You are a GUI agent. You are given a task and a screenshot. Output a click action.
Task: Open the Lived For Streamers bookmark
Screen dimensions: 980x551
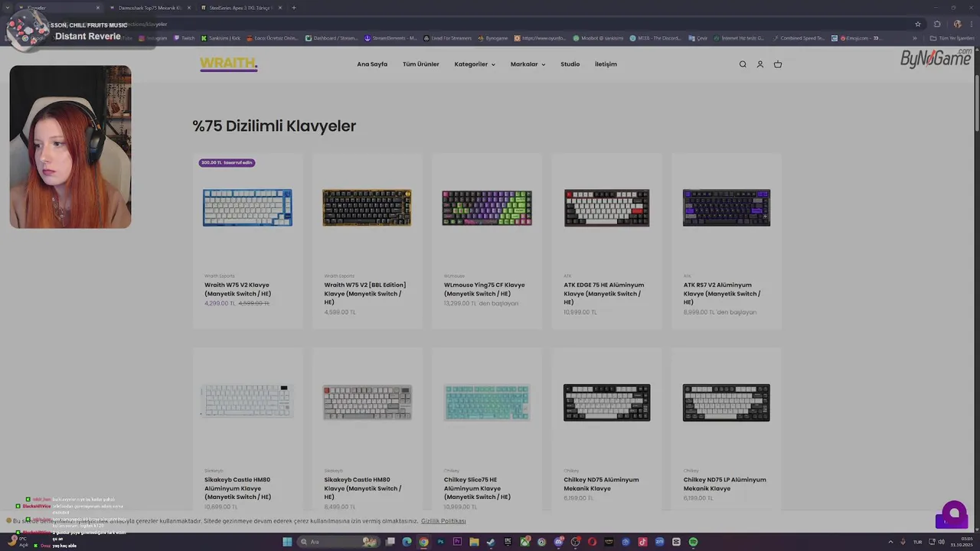click(x=447, y=38)
